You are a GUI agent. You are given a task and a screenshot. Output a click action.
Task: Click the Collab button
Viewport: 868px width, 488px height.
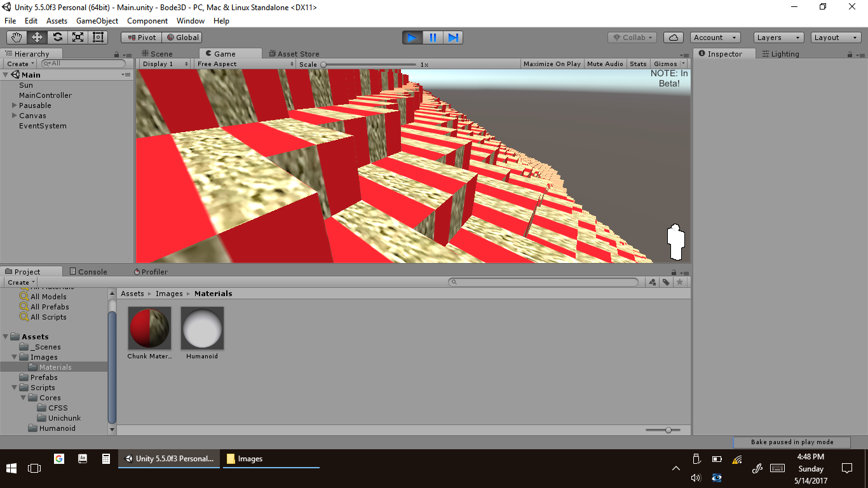click(632, 37)
